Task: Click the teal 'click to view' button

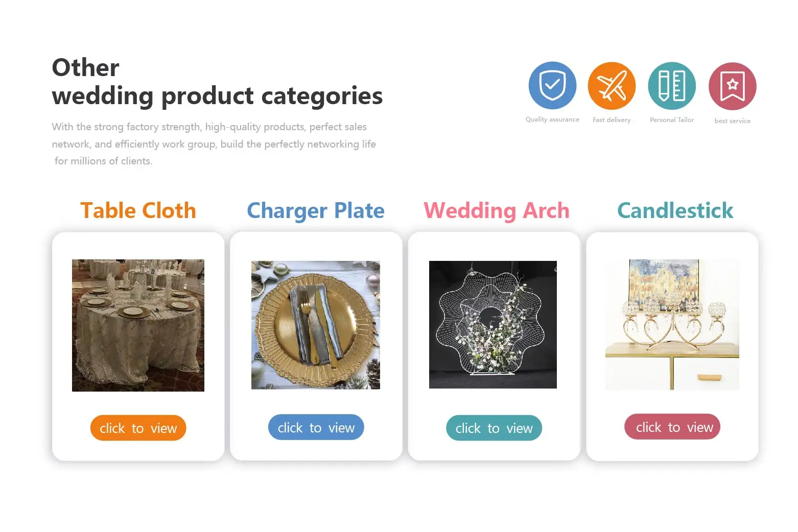Action: [494, 428]
